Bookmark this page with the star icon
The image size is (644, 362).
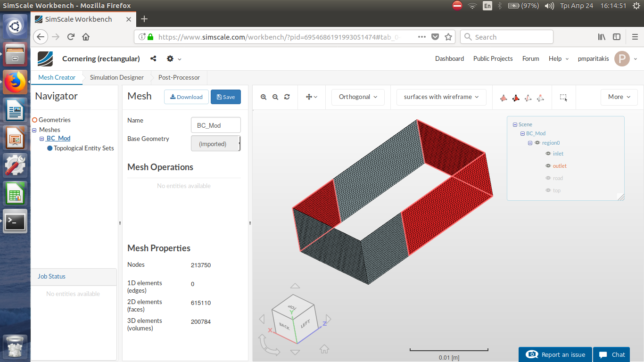coord(448,37)
